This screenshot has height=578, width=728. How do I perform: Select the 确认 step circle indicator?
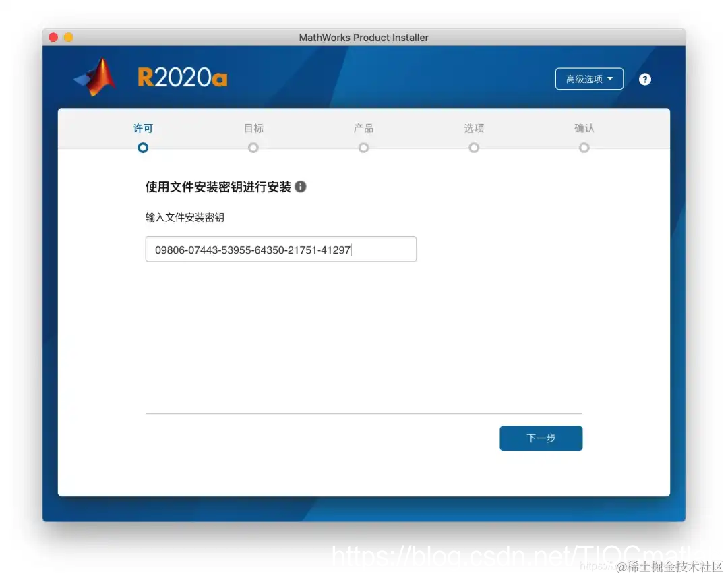pos(584,147)
